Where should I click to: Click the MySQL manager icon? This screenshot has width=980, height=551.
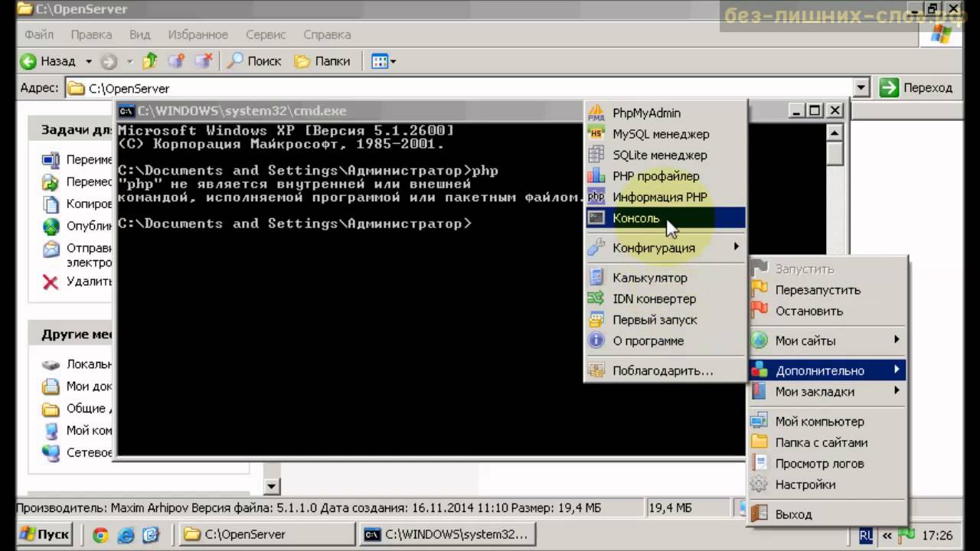(x=596, y=134)
